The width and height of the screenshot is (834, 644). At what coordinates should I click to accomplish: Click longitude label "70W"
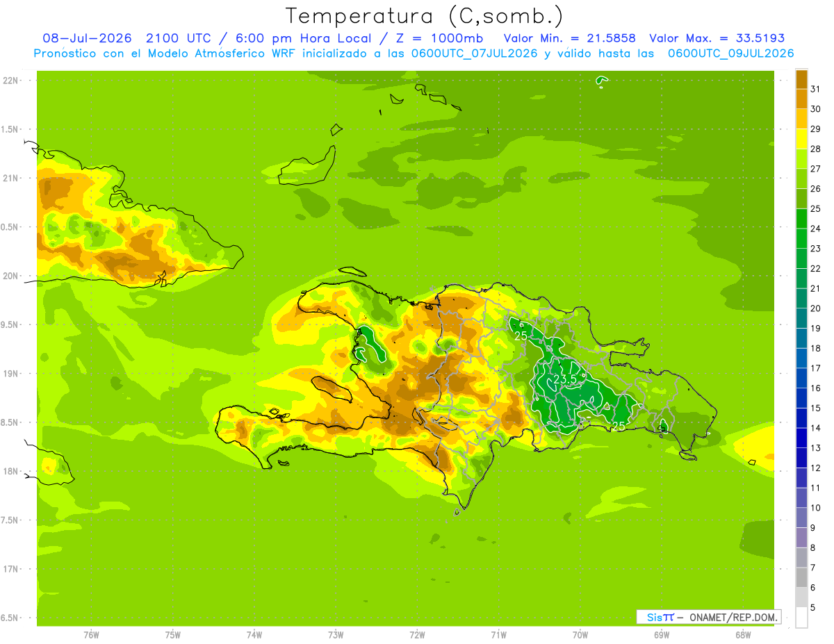580,635
